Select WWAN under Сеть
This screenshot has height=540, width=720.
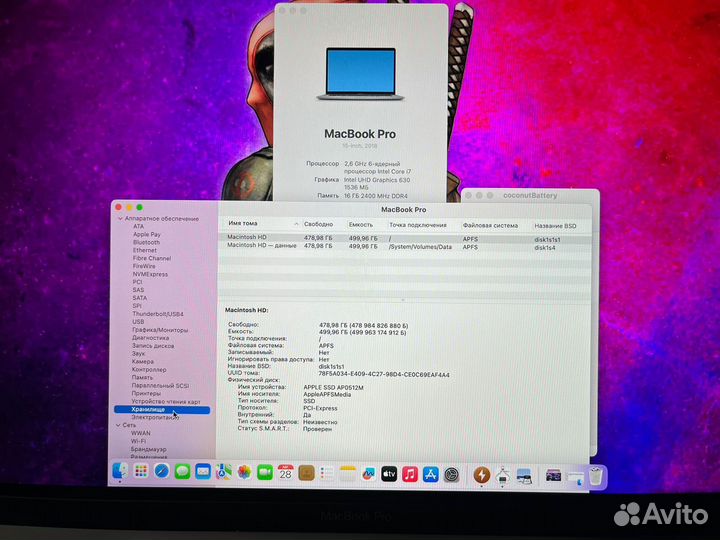click(141, 433)
